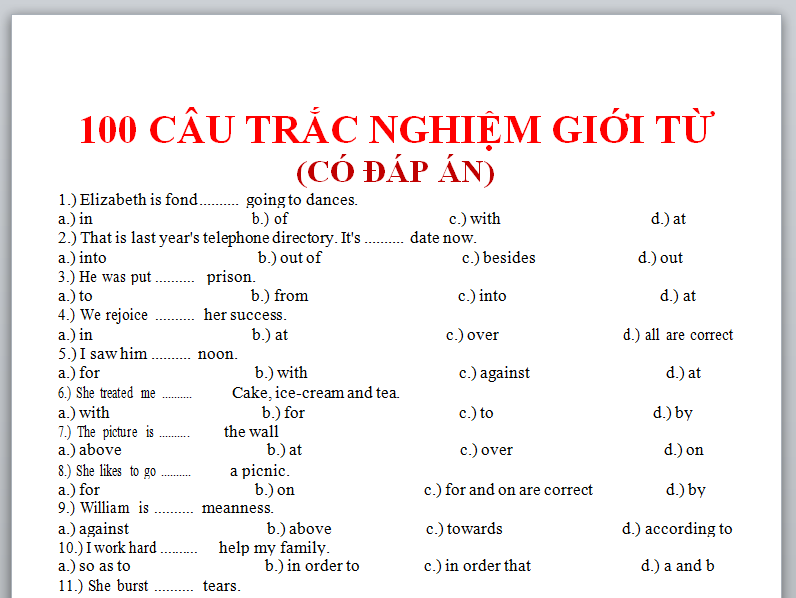Select answer 'c.) for and on are correct'
This screenshot has width=796, height=598.
pos(508,490)
